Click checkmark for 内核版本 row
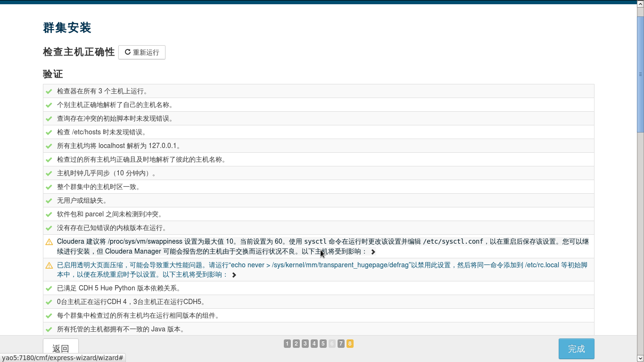 49,228
